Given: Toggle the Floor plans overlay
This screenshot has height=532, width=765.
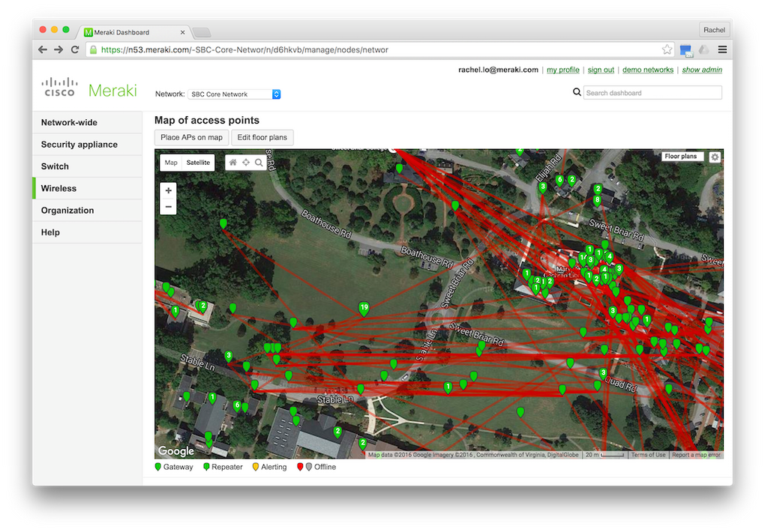Looking at the screenshot, I should coord(681,157).
